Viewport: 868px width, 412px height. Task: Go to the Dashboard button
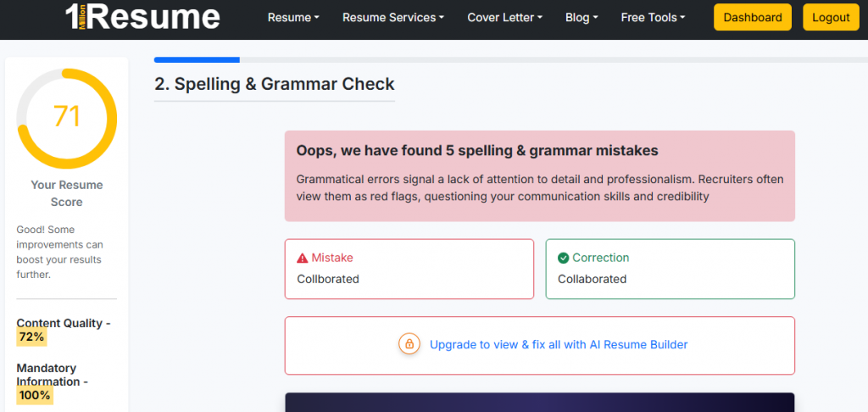[x=752, y=18]
